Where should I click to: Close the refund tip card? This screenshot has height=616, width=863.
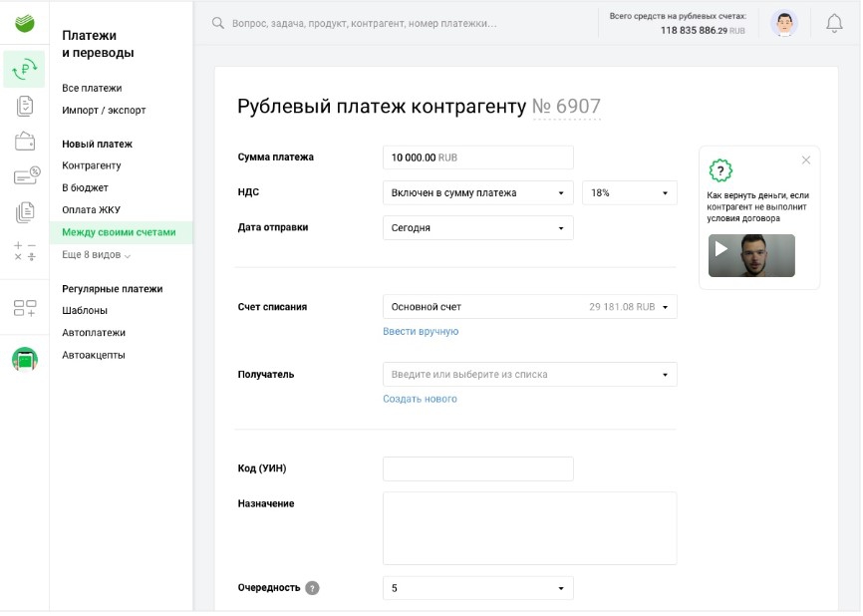806,160
